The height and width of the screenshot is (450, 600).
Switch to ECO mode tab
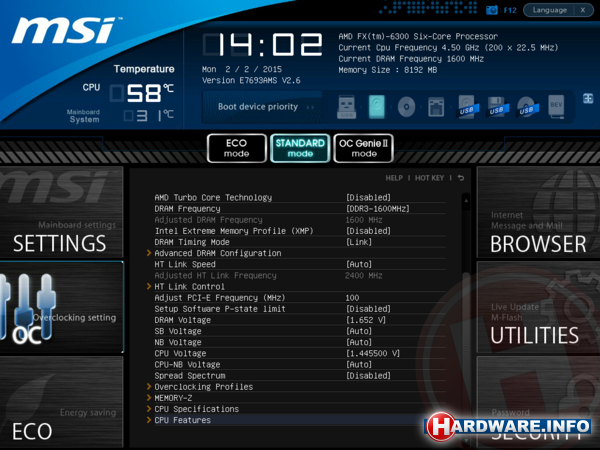[x=237, y=148]
